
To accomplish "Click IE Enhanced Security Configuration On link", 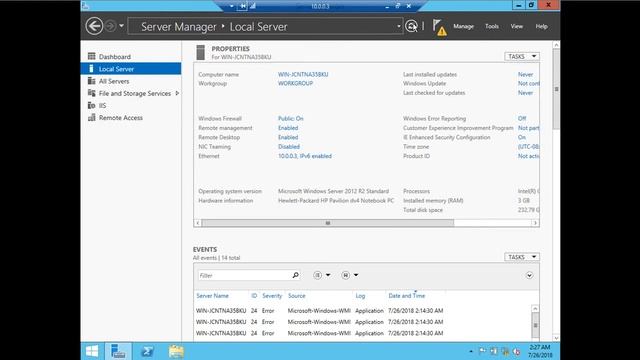I will click(x=522, y=137).
